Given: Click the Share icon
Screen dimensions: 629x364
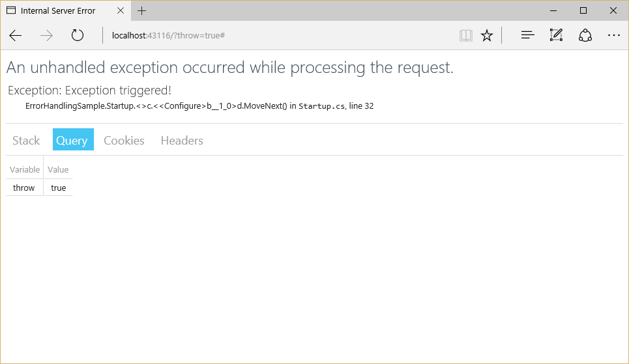Looking at the screenshot, I should 585,36.
